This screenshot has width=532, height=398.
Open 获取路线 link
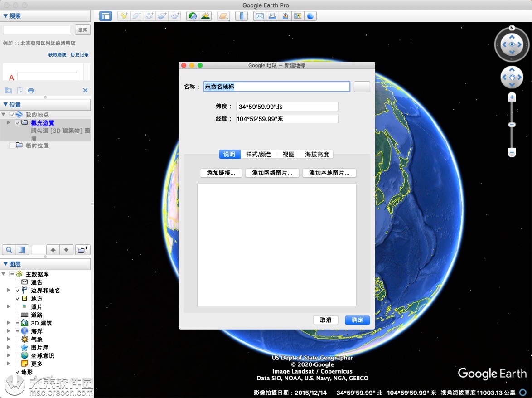point(57,55)
